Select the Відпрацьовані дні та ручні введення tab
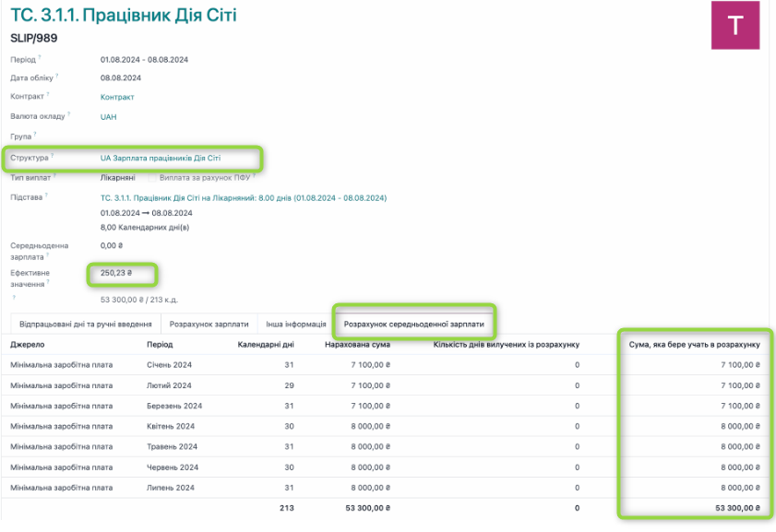This screenshot has height=532, width=776. pos(83,325)
